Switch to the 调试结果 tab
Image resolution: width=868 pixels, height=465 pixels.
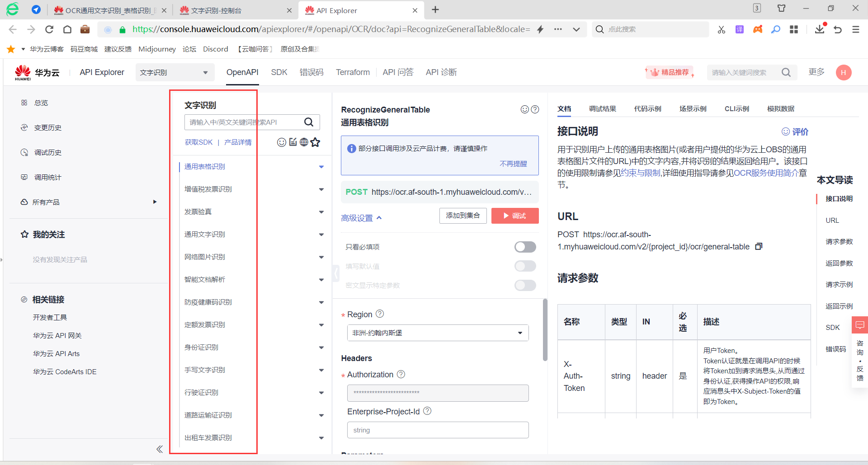click(602, 108)
